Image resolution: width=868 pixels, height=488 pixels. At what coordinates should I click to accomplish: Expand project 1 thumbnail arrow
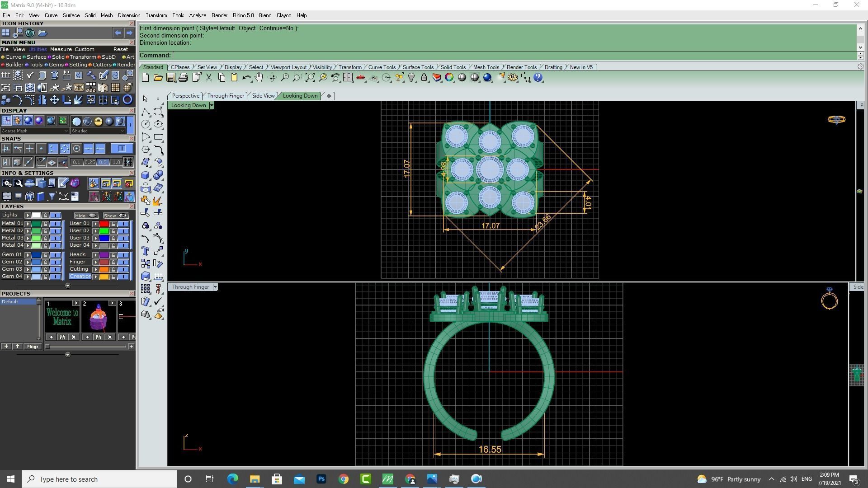[75, 303]
